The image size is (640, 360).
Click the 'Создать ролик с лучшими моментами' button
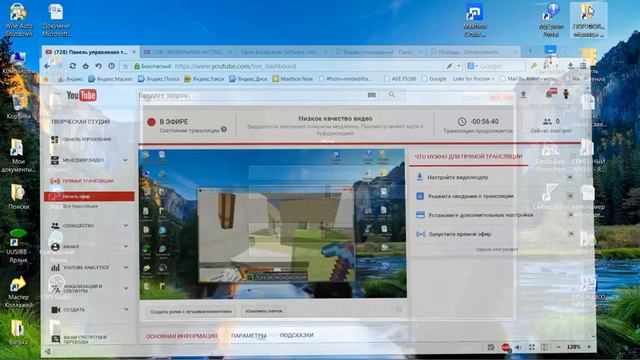pos(191,311)
